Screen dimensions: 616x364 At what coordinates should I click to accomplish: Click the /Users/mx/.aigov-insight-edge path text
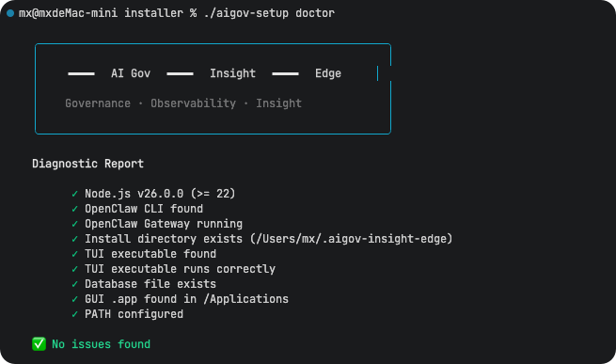(351, 239)
